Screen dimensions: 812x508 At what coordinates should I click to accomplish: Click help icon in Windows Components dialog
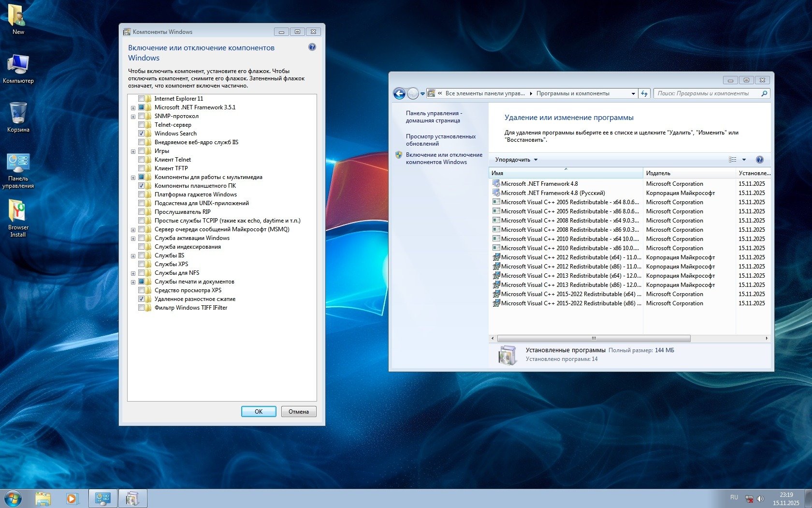312,47
